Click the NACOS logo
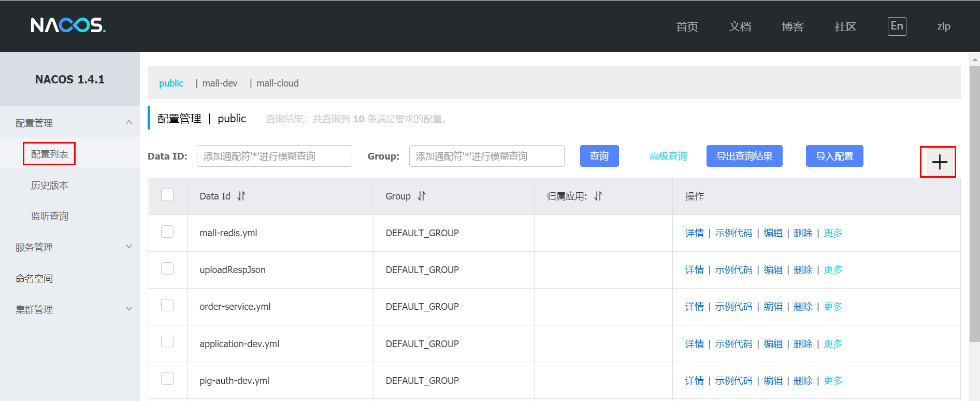This screenshot has height=401, width=980. click(68, 25)
